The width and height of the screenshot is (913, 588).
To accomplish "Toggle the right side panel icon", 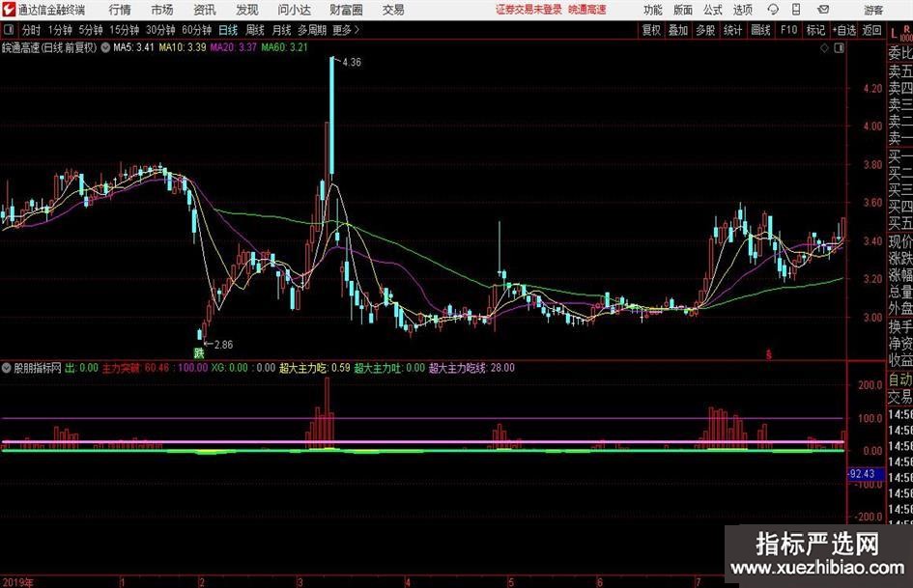I will [839, 48].
